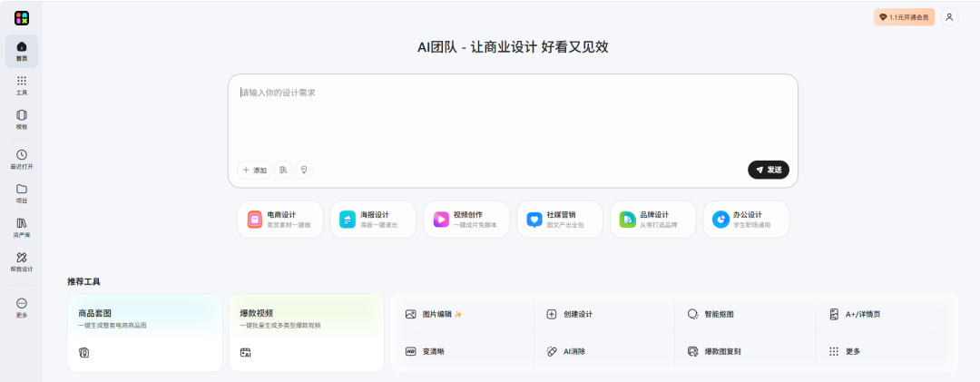Image resolution: width=980 pixels, height=382 pixels.
Task: Choose the 社媒营销 category card
Action: coord(559,220)
